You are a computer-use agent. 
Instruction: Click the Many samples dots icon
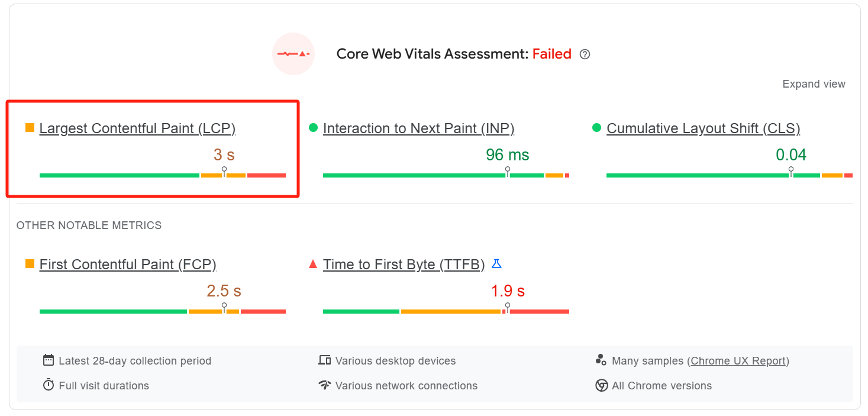[601, 360]
